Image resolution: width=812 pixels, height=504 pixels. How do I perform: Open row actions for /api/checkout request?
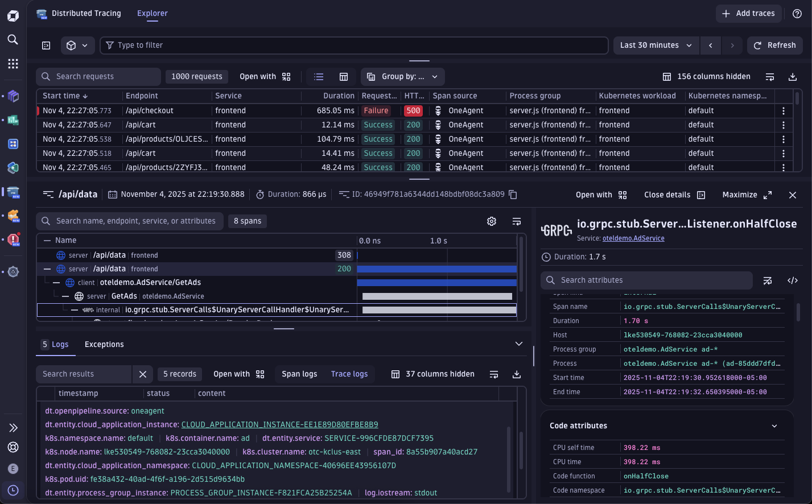click(x=783, y=111)
